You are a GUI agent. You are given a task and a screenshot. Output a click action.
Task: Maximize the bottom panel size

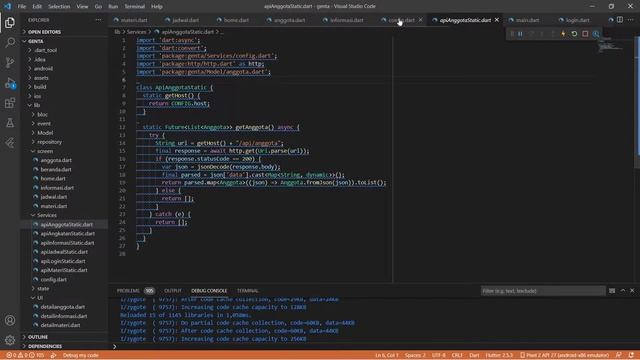tap(622, 291)
